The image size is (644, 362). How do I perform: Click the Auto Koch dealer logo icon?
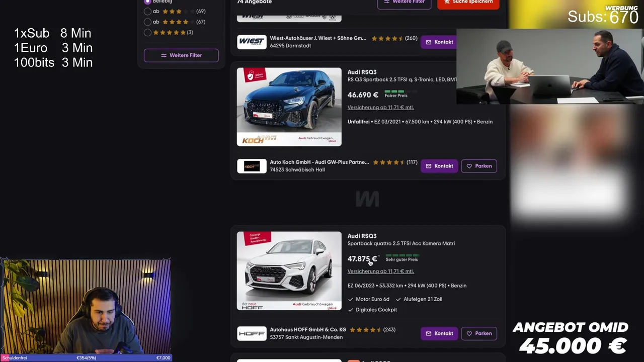252,166
